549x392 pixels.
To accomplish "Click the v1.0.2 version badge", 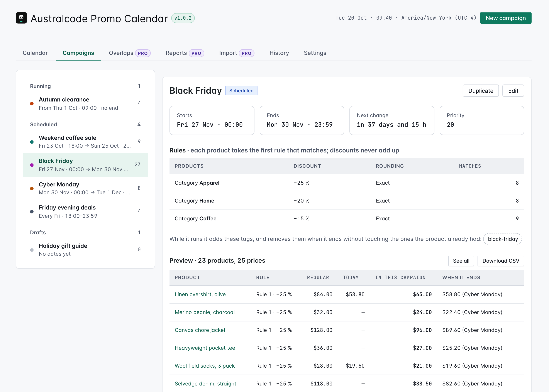I will (183, 18).
